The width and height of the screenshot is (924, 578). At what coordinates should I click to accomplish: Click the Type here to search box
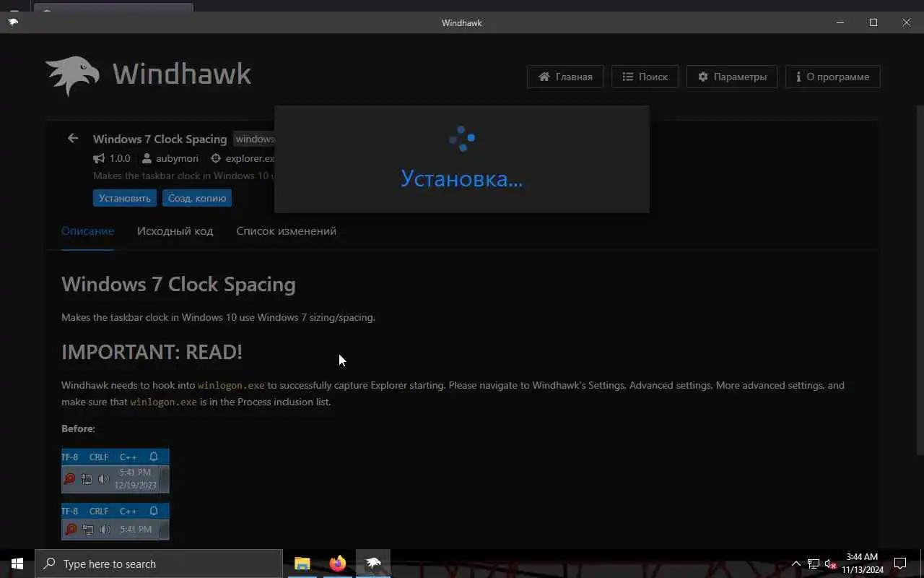pyautogui.click(x=159, y=564)
